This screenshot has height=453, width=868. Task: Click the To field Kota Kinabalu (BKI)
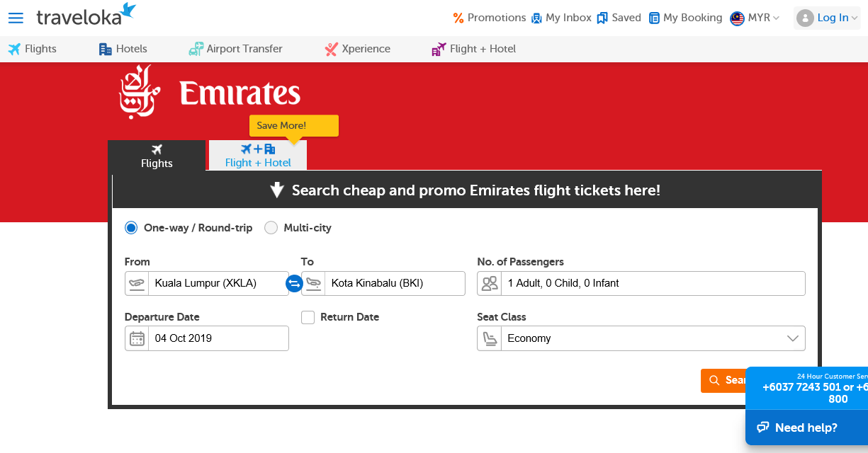coord(383,283)
